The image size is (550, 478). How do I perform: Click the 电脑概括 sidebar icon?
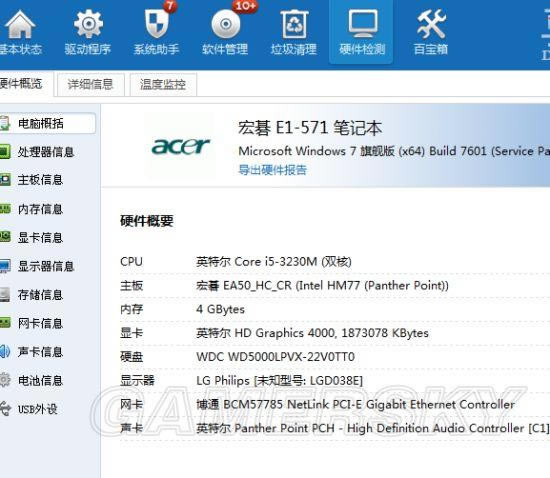tap(4, 123)
